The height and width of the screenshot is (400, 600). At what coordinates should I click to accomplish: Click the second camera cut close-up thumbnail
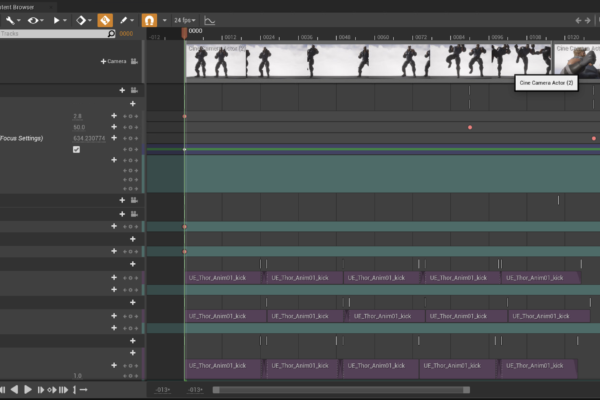coord(577,61)
